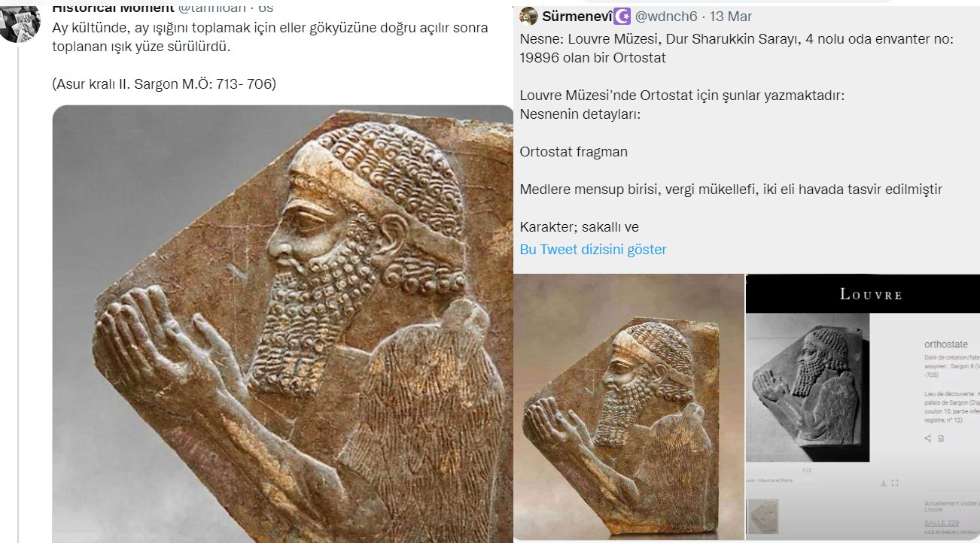This screenshot has width=980, height=543.
Task: Click the Sürmenevî display name
Action: click(576, 16)
